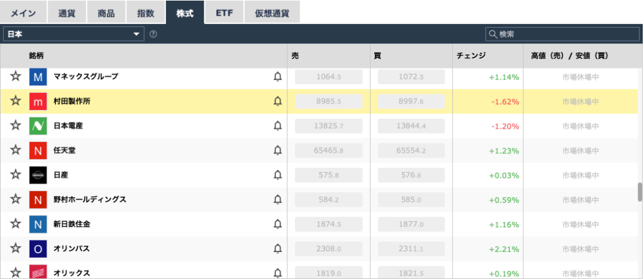
Task: Click the 1874.5 sell price of 新日鉄住金
Action: click(x=328, y=224)
